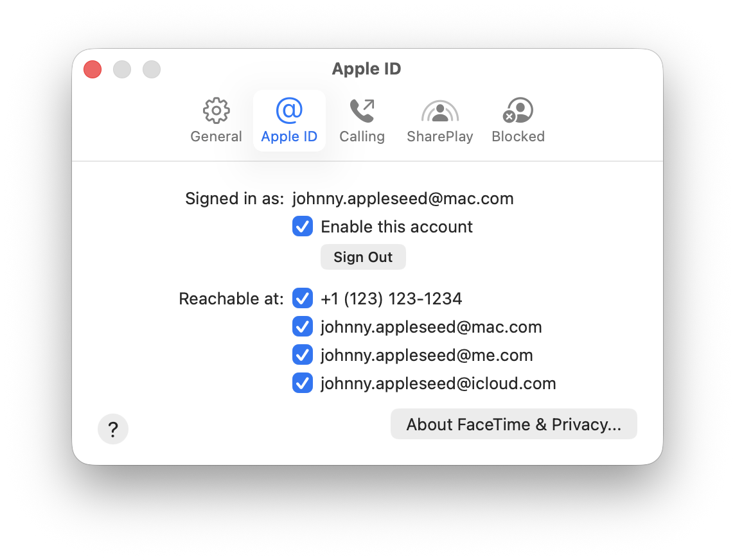Click the Sign Out button
Screen dimensions: 735x560
point(363,257)
